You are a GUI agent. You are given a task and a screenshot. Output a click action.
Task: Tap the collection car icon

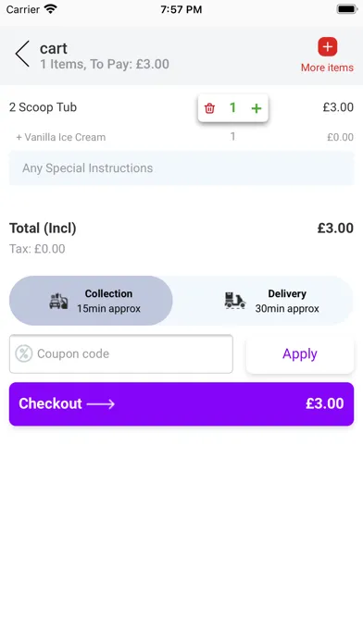[58, 301]
